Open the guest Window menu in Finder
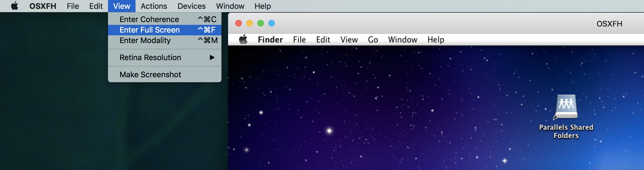The height and width of the screenshot is (170, 644). [403, 40]
